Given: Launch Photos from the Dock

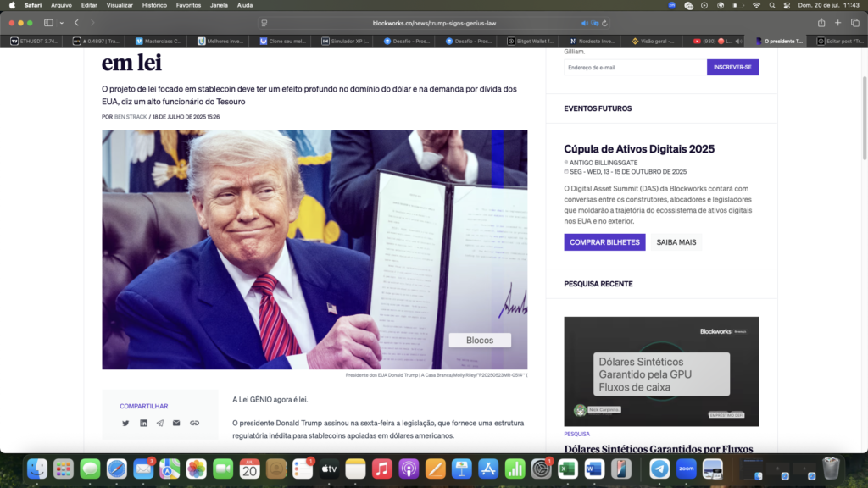Looking at the screenshot, I should (197, 469).
